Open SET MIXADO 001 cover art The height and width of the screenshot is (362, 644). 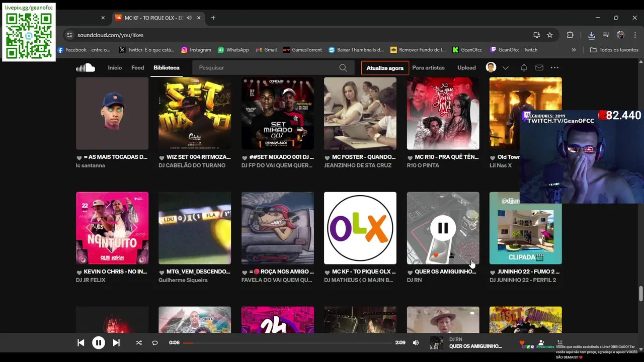coord(278,114)
